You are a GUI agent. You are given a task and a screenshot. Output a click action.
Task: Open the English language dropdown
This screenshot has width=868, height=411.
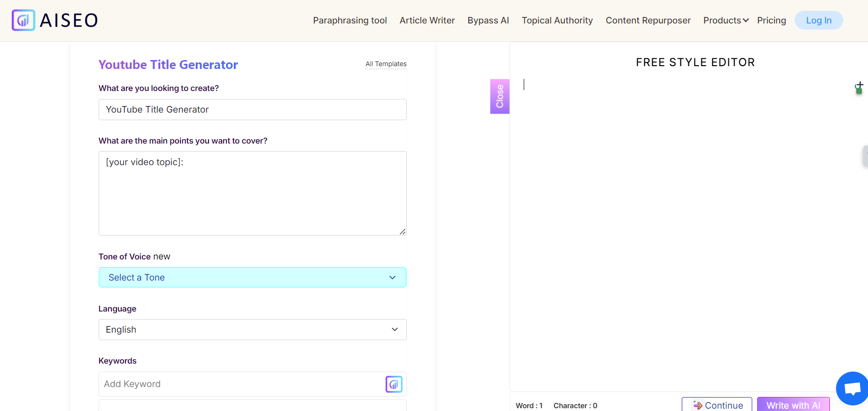252,330
